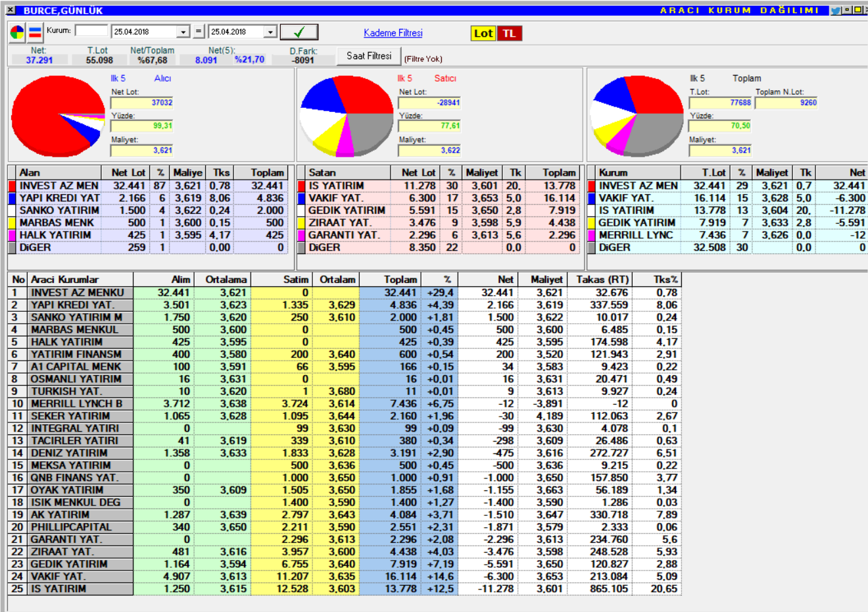Select DENIZ YATIRIM row

pyautogui.click(x=345, y=453)
